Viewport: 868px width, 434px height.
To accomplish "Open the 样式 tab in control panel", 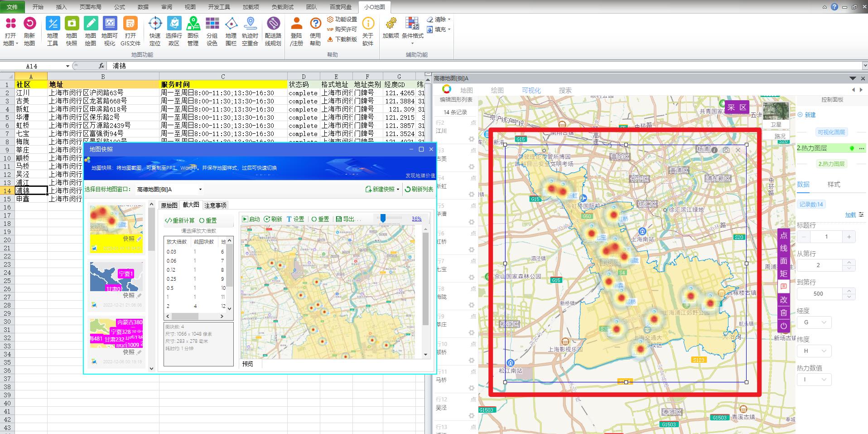I will pos(834,184).
